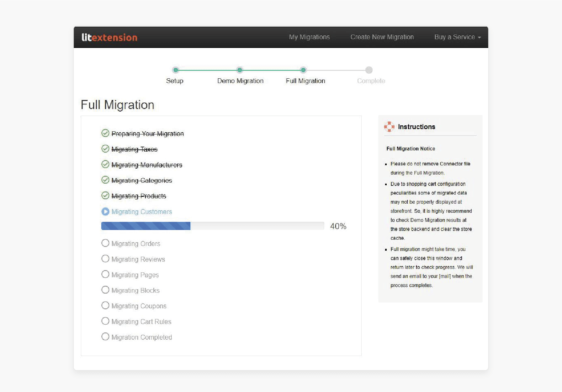Click the 'Migration Completed' text
Image resolution: width=562 pixels, height=392 pixels.
pyautogui.click(x=142, y=337)
